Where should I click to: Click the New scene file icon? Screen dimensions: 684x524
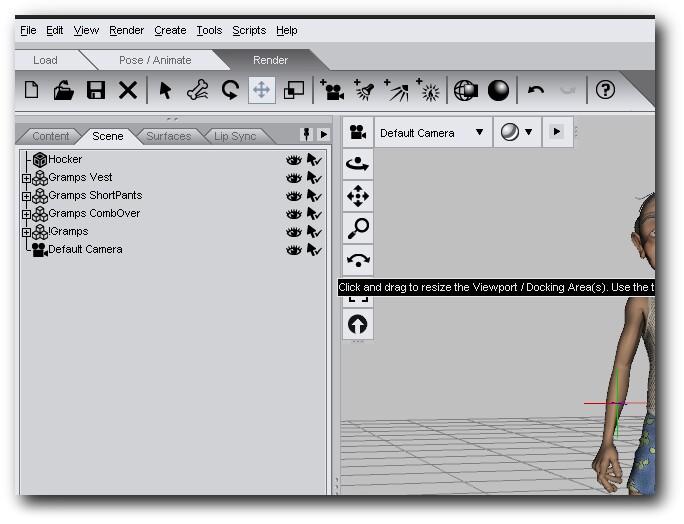coord(31,90)
